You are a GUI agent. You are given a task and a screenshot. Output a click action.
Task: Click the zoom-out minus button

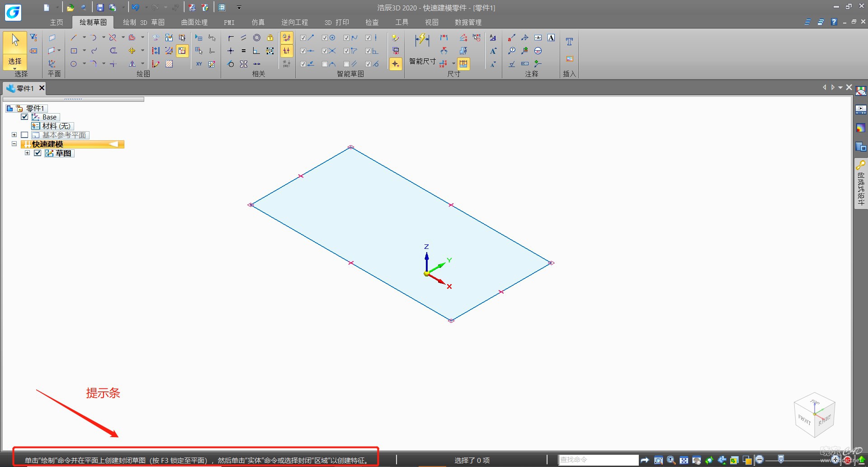pos(759,460)
